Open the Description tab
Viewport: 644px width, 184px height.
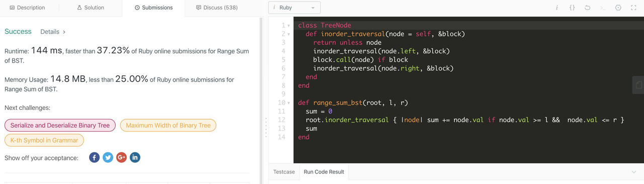click(28, 8)
